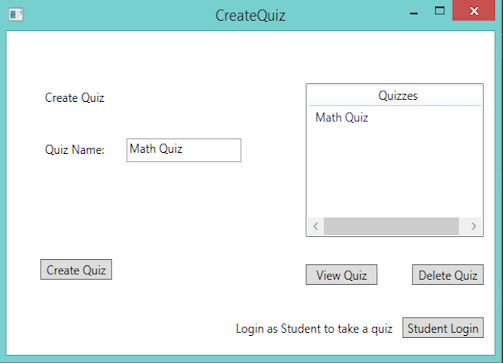
Task: Click the 'Quiz Name:' label
Action: tap(75, 150)
